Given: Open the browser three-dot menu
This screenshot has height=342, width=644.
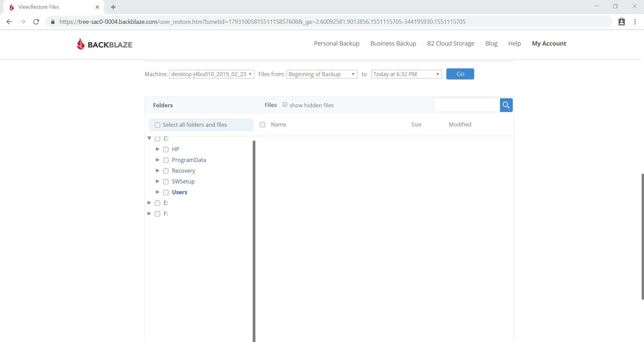Looking at the screenshot, I should [x=635, y=22].
